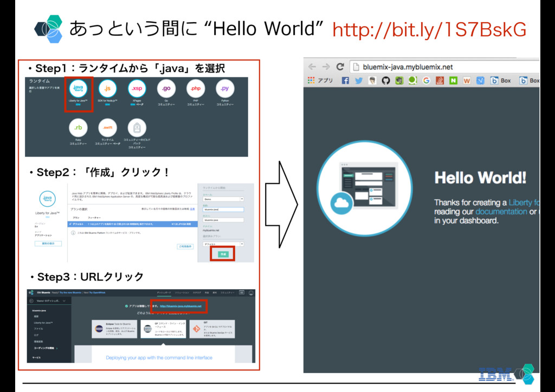Expand the start coding sidebar arrow
This screenshot has width=555, height=392.
(57, 348)
